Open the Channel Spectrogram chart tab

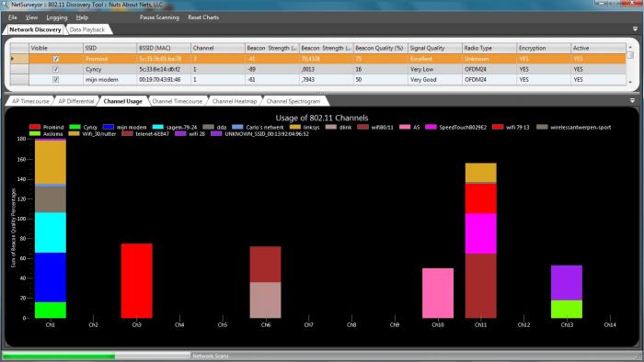pos(293,101)
